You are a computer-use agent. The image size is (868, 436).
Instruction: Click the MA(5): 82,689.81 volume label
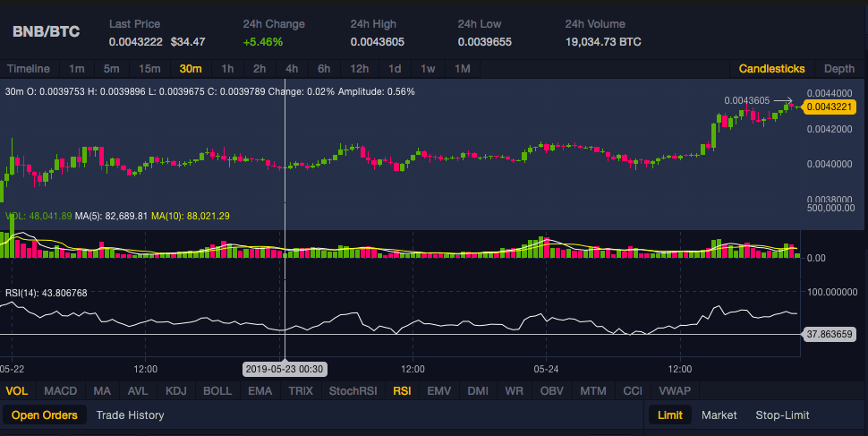pyautogui.click(x=111, y=216)
